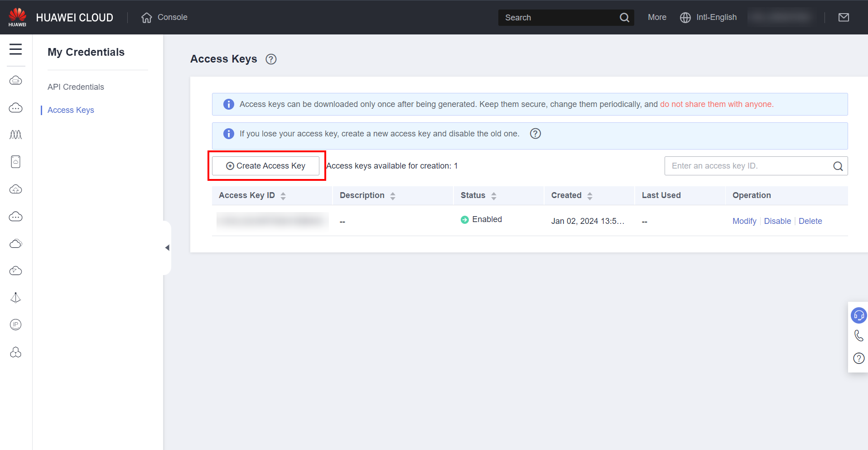Click the magnifier in access key ID search

(x=838, y=166)
